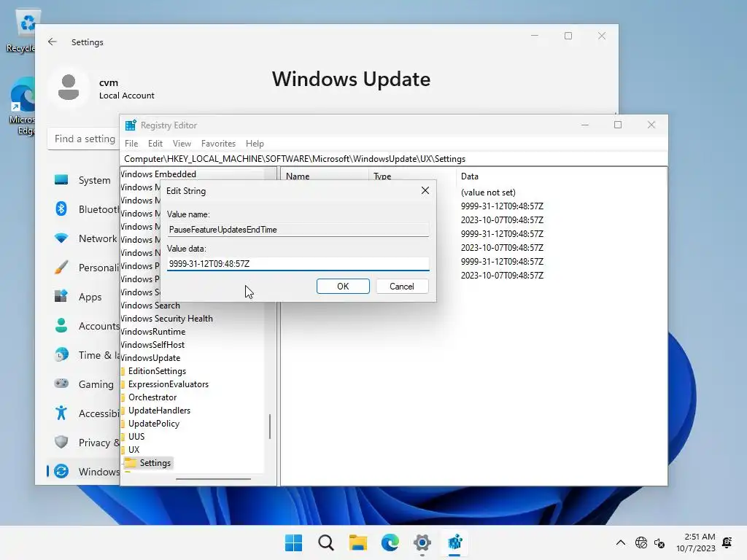Viewport: 747px width, 560px height.
Task: Open the clock and date flyout
Action: click(695, 542)
